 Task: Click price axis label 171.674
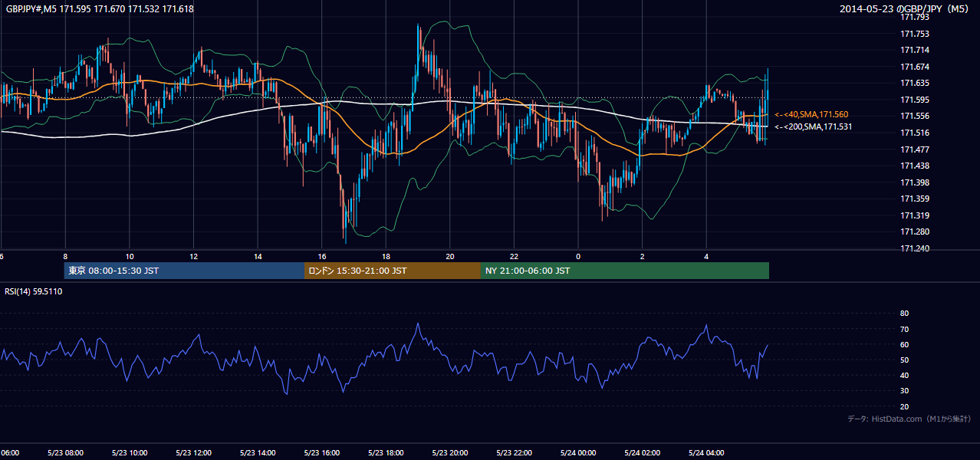[x=913, y=67]
